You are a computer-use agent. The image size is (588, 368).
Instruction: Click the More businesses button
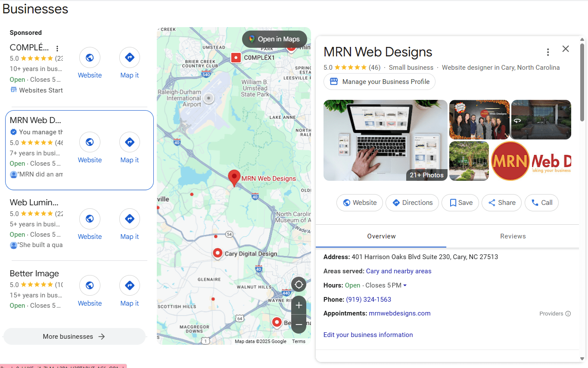pyautogui.click(x=74, y=336)
